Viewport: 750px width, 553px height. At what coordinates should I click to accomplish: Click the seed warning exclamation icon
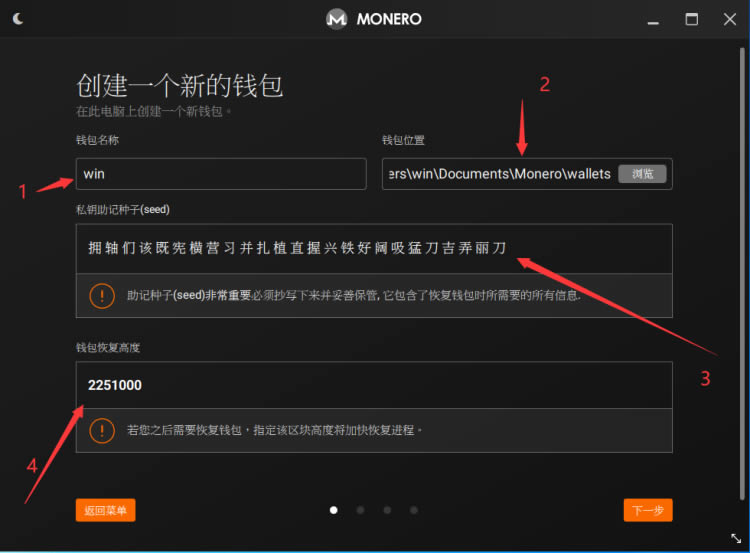(x=102, y=296)
